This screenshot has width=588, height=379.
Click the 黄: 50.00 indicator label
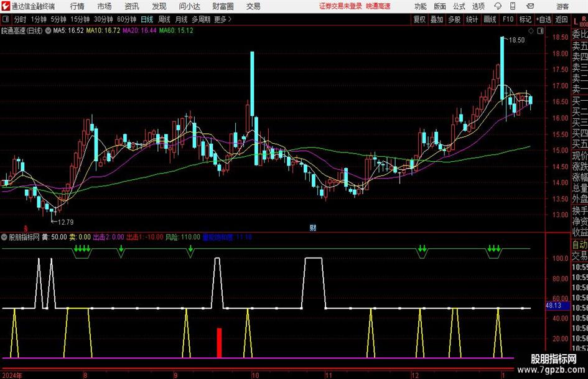(54, 237)
